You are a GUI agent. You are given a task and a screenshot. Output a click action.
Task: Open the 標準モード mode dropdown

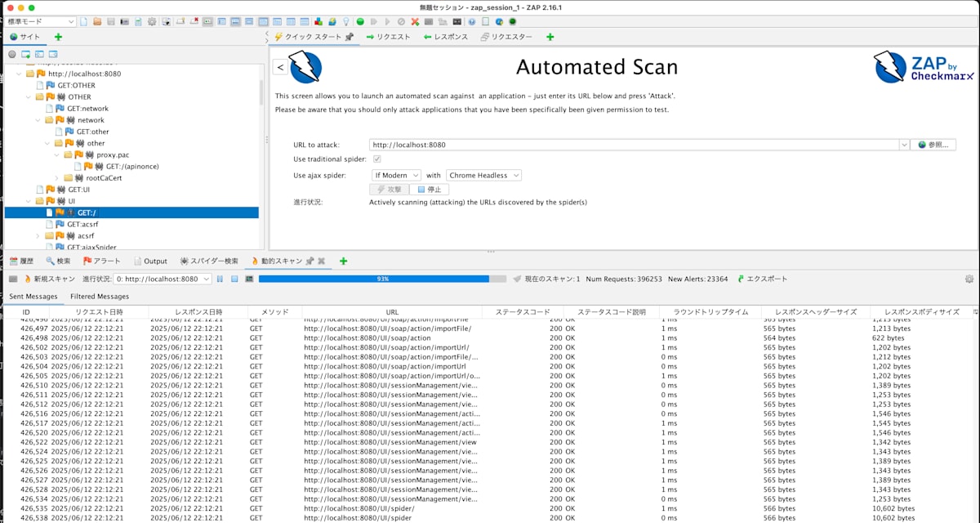[x=41, y=21]
